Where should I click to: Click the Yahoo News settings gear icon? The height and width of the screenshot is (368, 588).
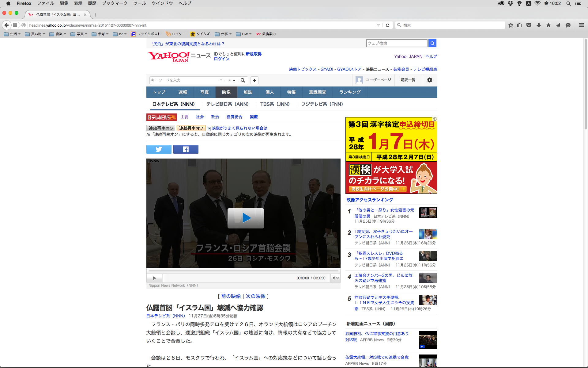(x=429, y=80)
